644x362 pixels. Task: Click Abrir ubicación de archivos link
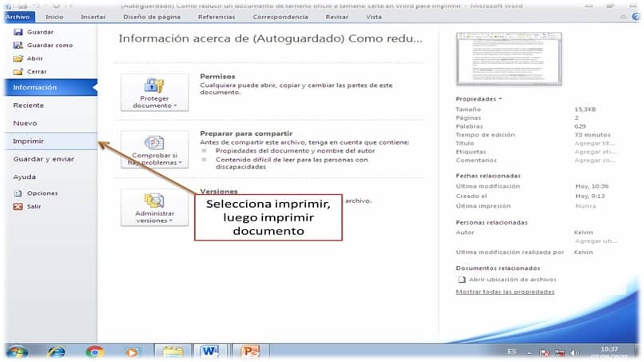coord(512,280)
